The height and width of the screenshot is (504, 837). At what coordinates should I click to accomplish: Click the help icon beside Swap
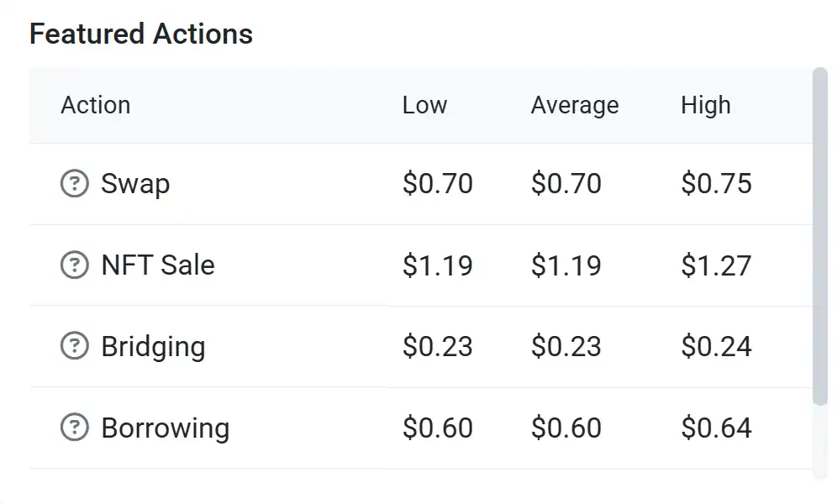coord(75,183)
